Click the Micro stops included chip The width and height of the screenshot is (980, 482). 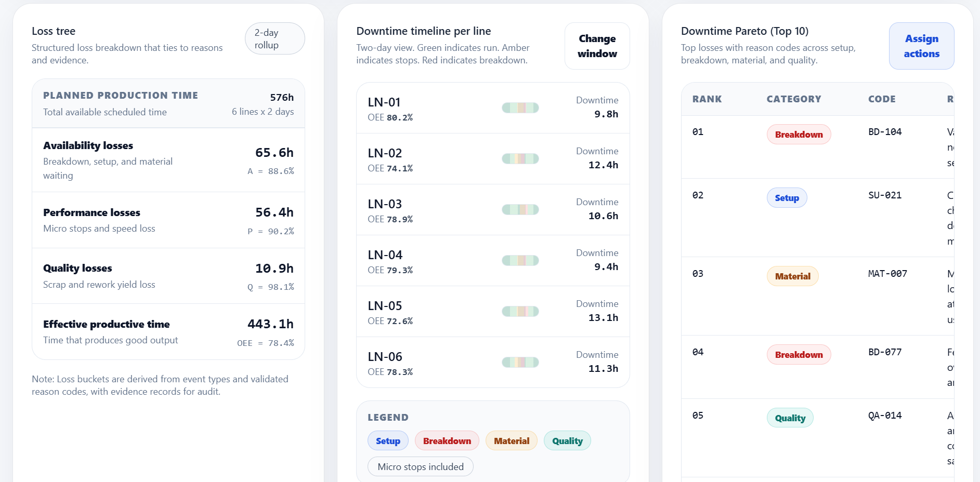[420, 467]
